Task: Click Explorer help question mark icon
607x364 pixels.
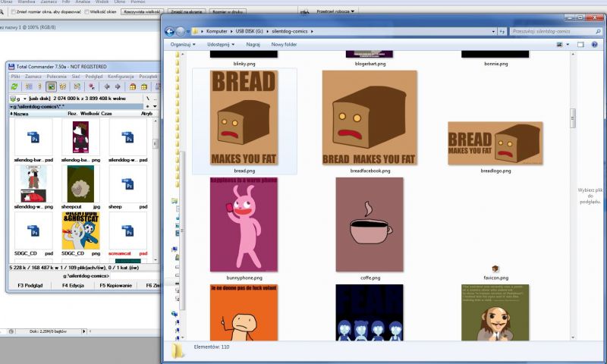Action: (x=594, y=45)
